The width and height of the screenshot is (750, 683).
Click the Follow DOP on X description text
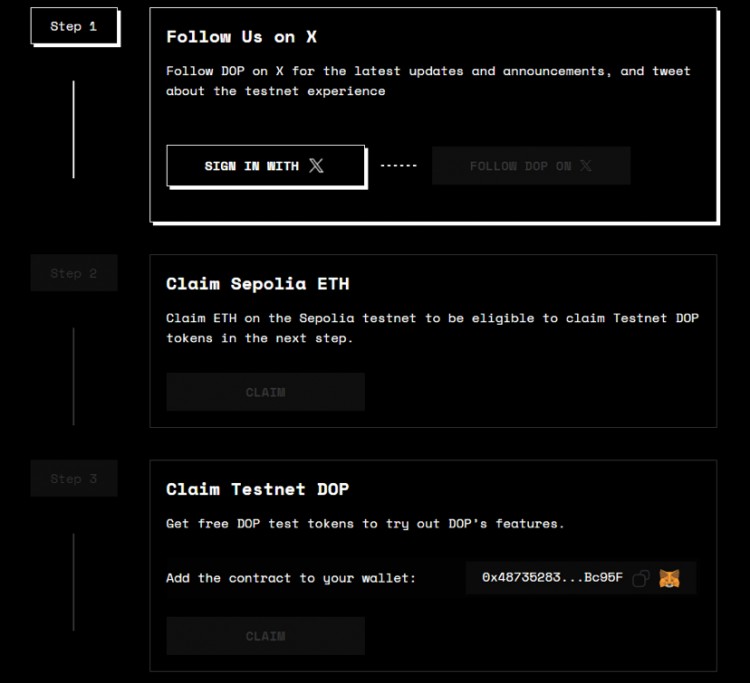pyautogui.click(x=428, y=81)
